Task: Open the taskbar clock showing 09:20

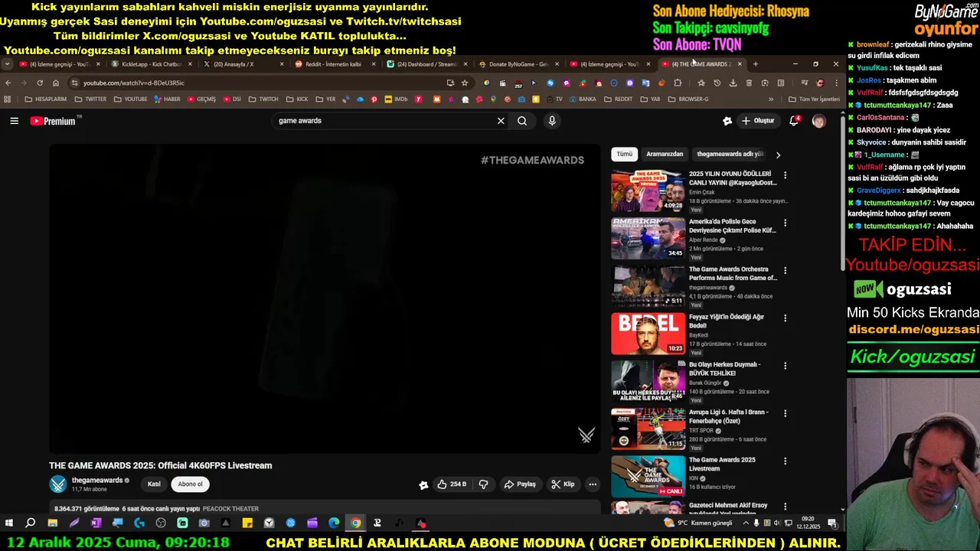Action: click(x=808, y=523)
